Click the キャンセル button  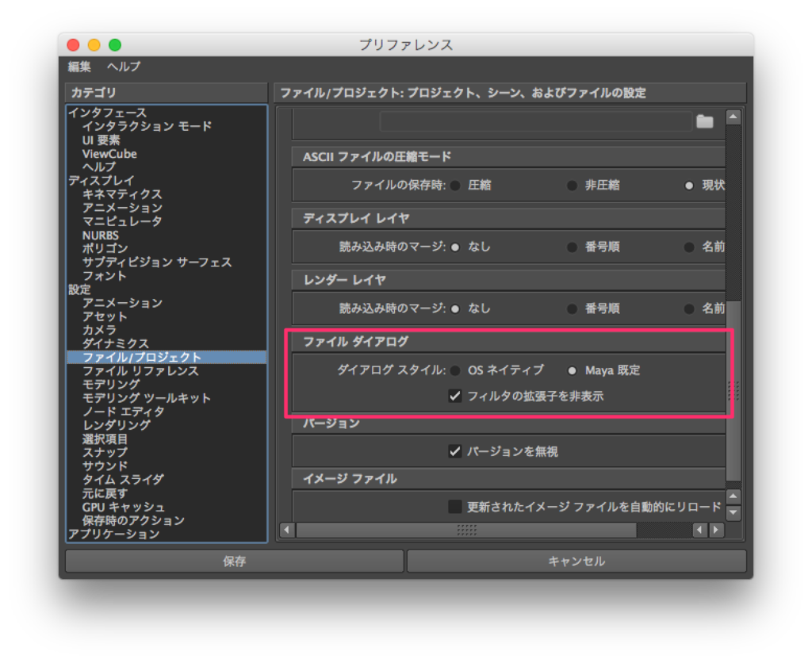click(577, 561)
